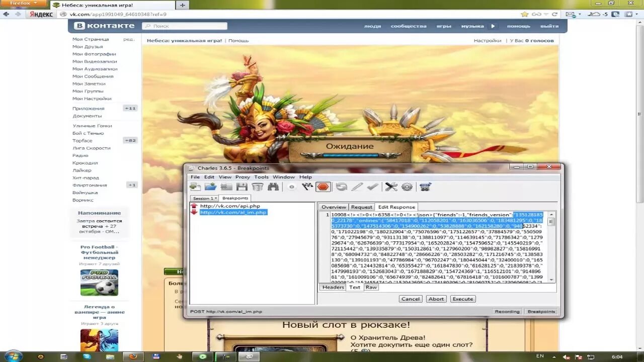Click VK music play button
Viewport: 644px width, 362px height.
pyautogui.click(x=493, y=26)
